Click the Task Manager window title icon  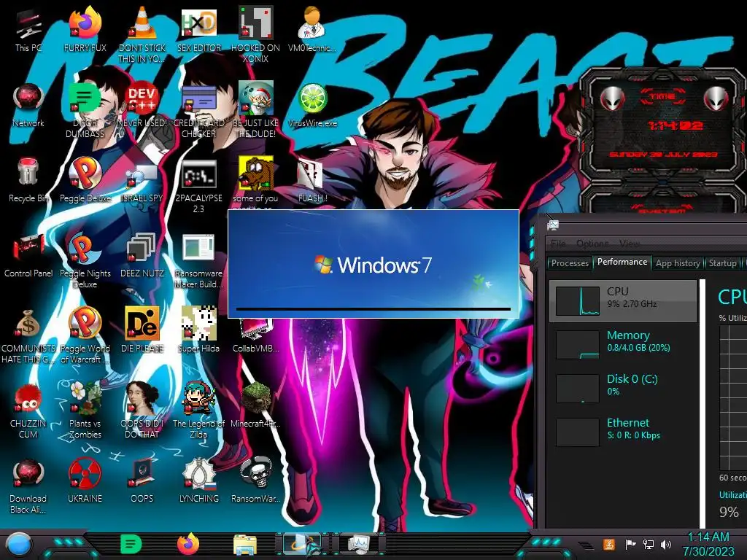[553, 225]
